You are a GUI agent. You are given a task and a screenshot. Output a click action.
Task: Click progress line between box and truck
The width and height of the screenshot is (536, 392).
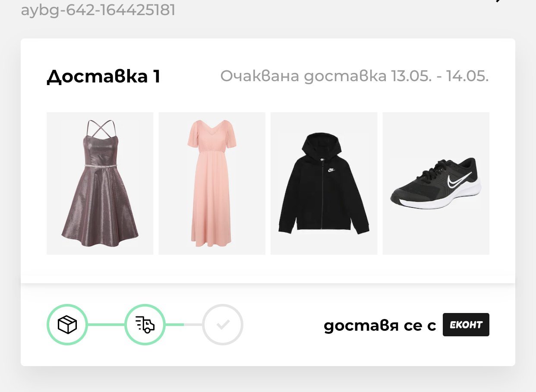pyautogui.click(x=106, y=325)
